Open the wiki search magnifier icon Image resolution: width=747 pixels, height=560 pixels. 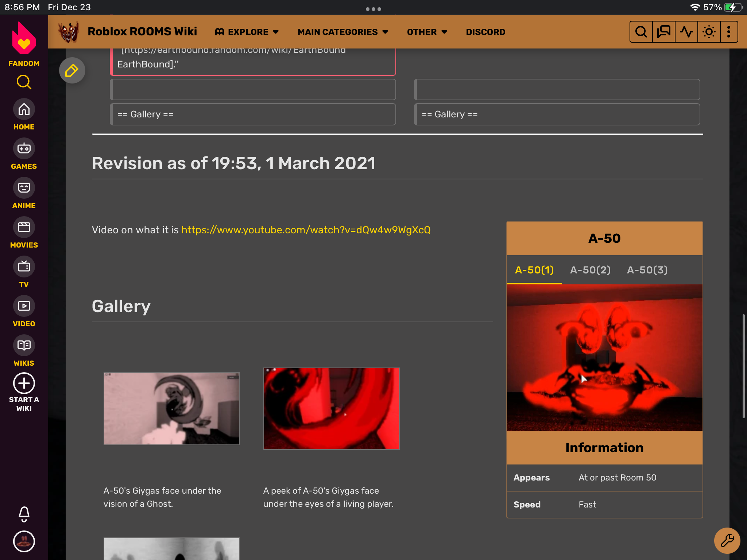(641, 32)
